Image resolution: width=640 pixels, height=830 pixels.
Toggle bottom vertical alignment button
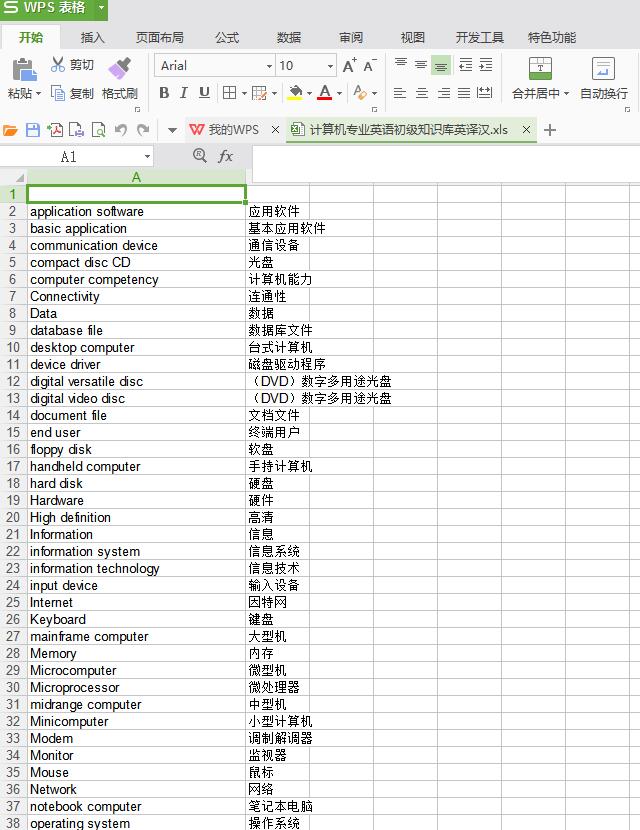click(440, 65)
